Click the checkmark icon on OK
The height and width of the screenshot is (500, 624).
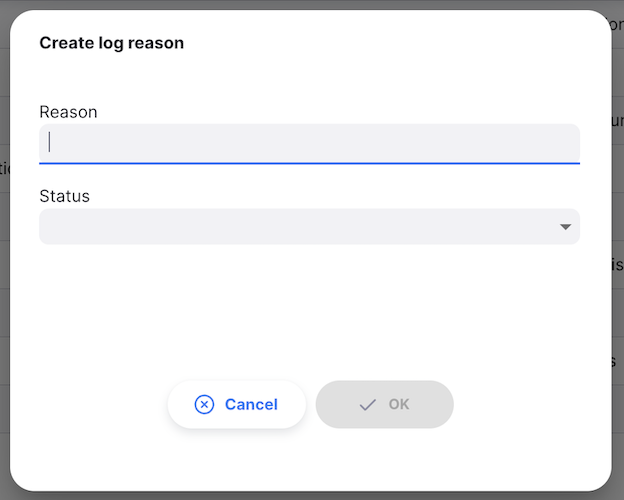point(367,404)
